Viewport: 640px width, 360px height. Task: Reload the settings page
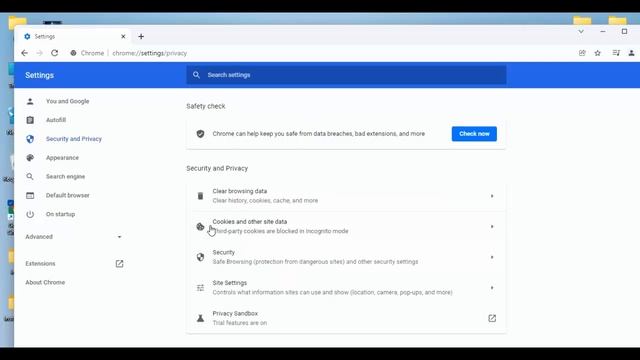(x=54, y=53)
